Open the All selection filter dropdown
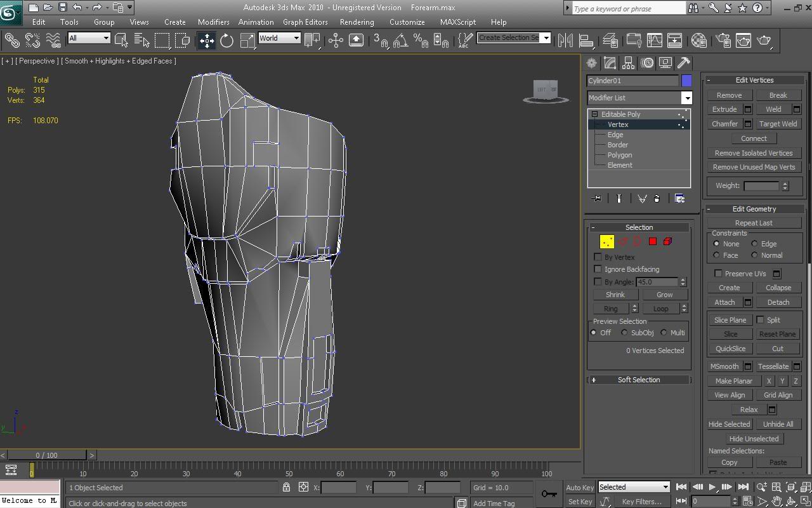The height and width of the screenshot is (508, 812). coord(89,38)
